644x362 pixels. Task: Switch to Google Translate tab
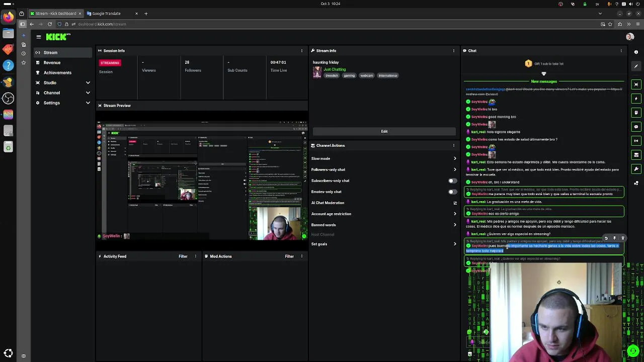click(107, 14)
